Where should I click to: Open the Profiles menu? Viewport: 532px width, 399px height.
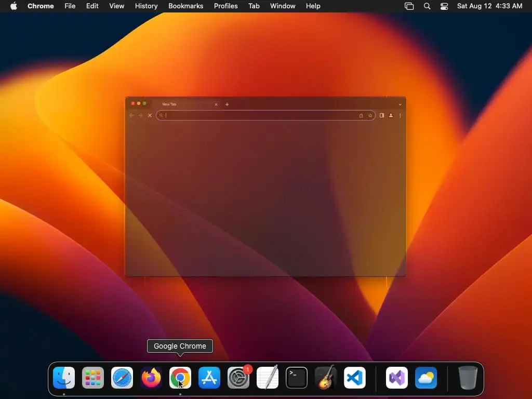click(225, 6)
